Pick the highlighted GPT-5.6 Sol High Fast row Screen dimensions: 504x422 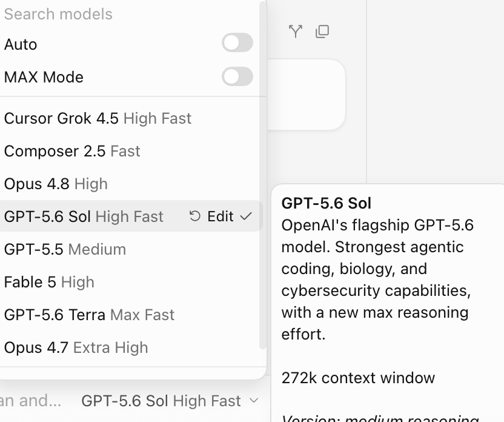coord(130,216)
